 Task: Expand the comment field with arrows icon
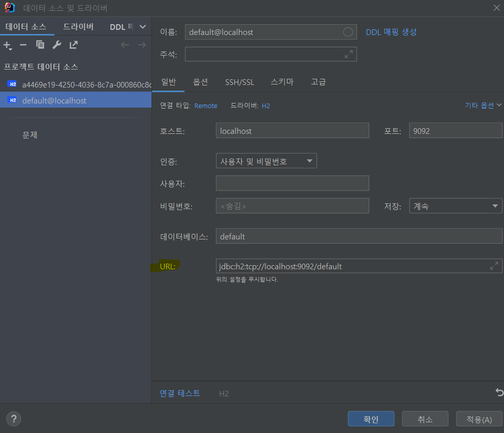[349, 54]
